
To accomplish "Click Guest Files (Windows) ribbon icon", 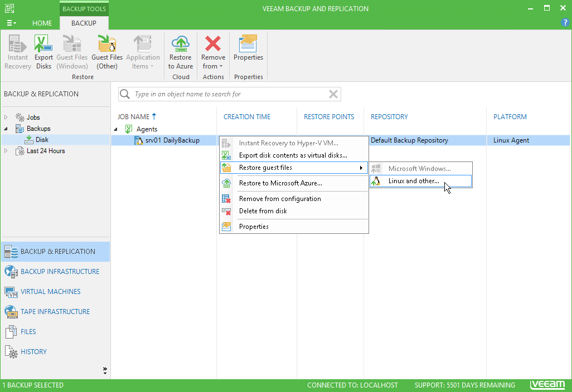I will click(72, 52).
